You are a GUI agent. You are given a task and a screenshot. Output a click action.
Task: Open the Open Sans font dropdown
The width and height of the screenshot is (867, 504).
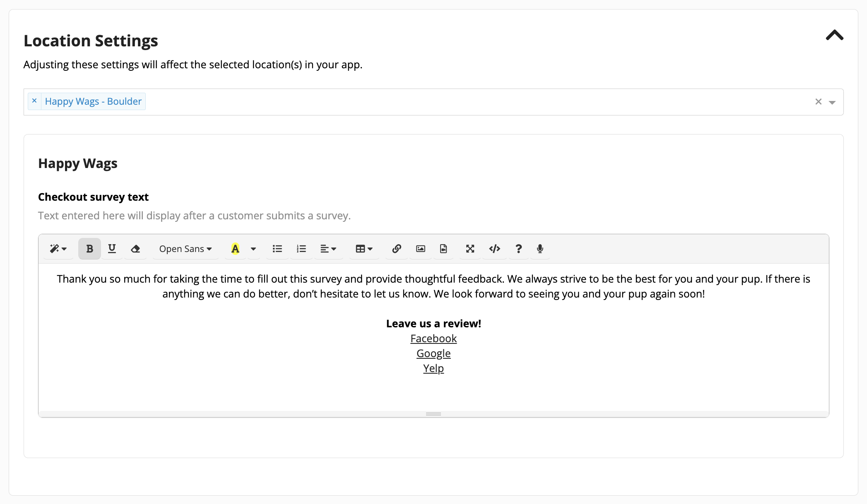[x=185, y=249]
